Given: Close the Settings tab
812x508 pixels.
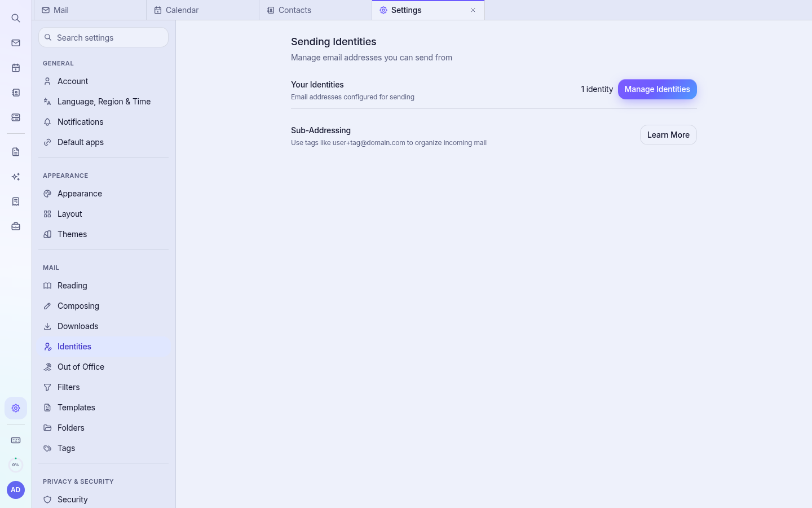Looking at the screenshot, I should point(473,10).
